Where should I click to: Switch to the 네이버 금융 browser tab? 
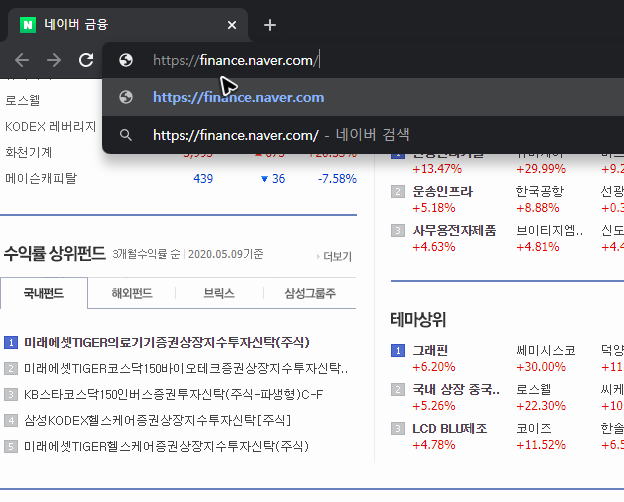coord(127,25)
